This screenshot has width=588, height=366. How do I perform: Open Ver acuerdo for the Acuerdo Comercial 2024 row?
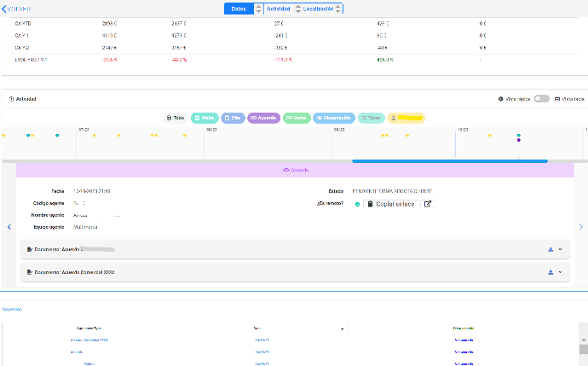464,340
